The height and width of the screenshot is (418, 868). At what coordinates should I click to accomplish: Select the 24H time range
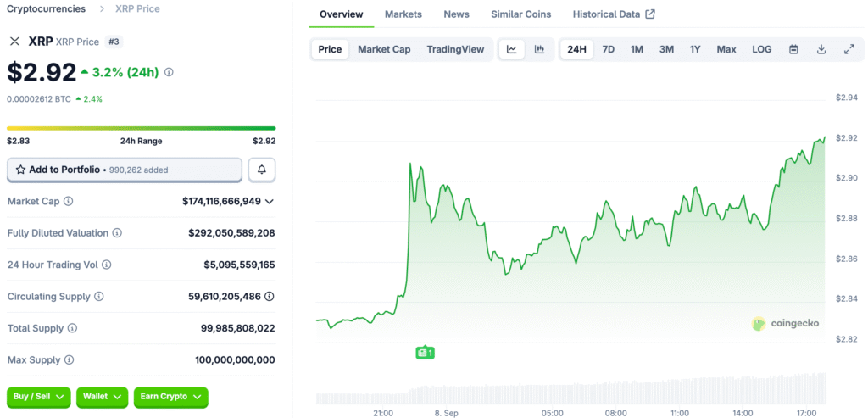click(x=576, y=49)
